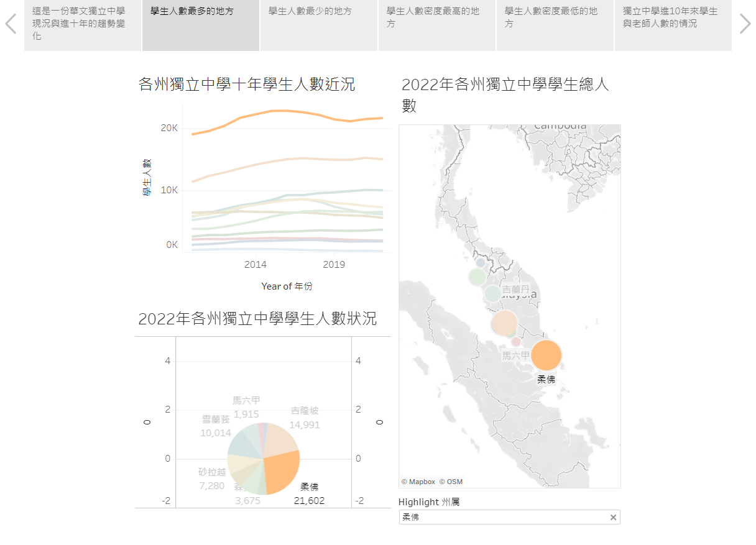This screenshot has width=756, height=545.
Task: Select the beige 吉隆坡 pie slice
Action: [280, 439]
